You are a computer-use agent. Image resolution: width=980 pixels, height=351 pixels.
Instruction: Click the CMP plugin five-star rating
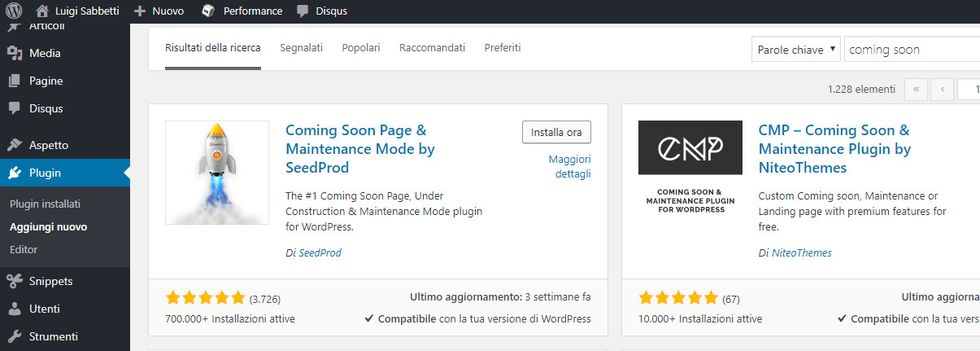(678, 298)
